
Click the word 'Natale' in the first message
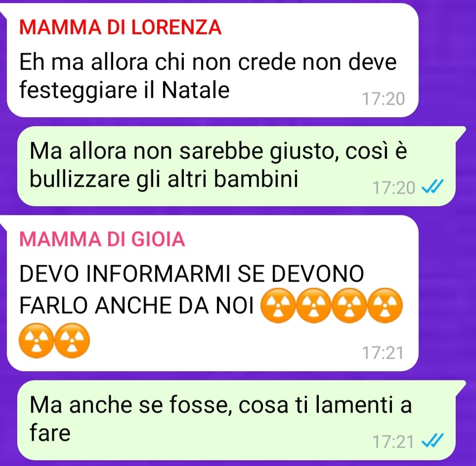pyautogui.click(x=196, y=90)
